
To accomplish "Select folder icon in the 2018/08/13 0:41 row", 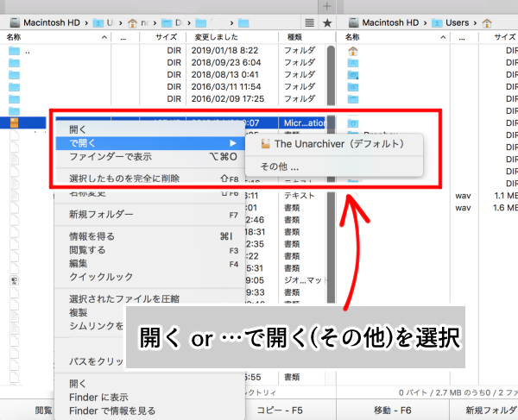I will click(14, 75).
